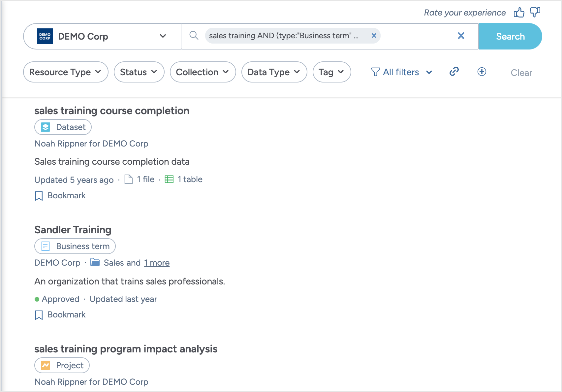
Task: Click the green table icon
Action: pos(169,179)
